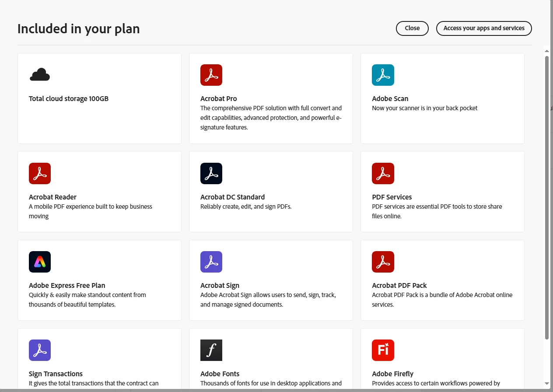Click the Adobe Express Free Plan title
The height and width of the screenshot is (392, 553).
click(67, 286)
